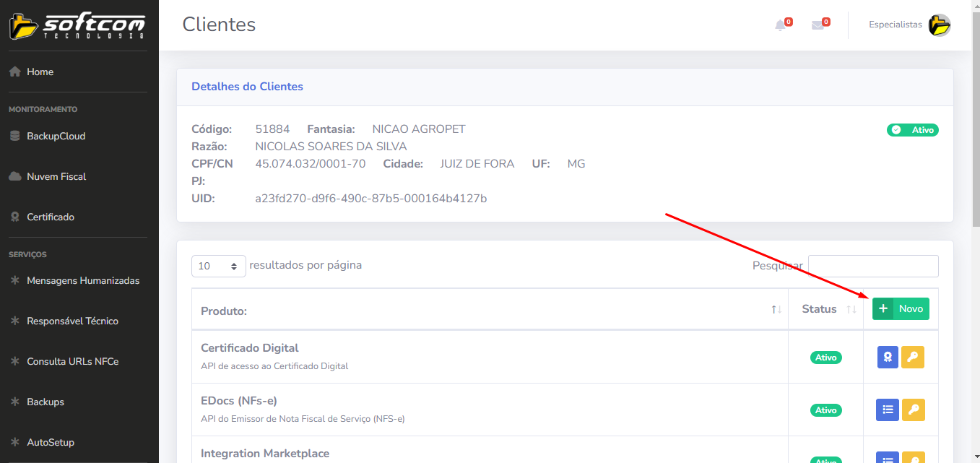Click the yellow key icon for Certificado Digital
Image resolution: width=980 pixels, height=463 pixels.
pos(913,357)
